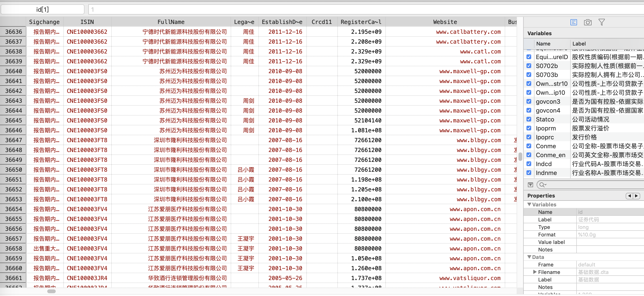Click the FullName column header
The height and width of the screenshot is (296, 644).
click(x=171, y=22)
